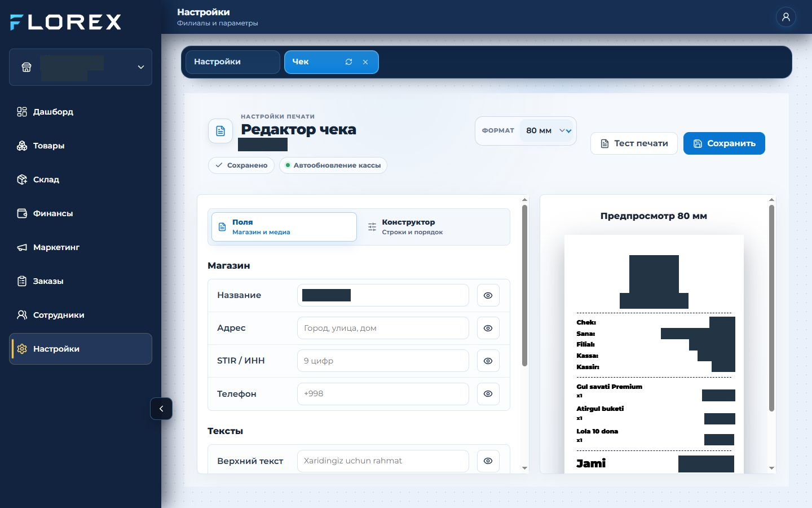Click the fields panel scrollbar thumb
This screenshot has height=508, width=812.
click(x=524, y=285)
